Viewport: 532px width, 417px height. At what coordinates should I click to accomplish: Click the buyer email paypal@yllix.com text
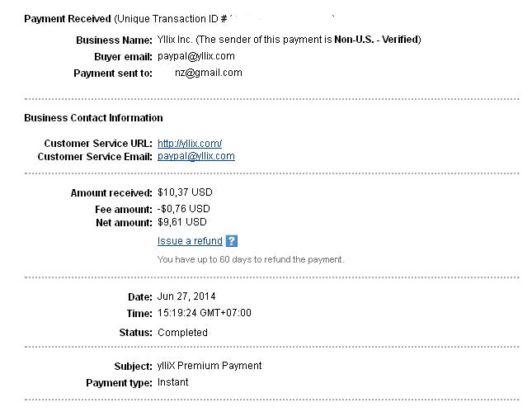196,56
